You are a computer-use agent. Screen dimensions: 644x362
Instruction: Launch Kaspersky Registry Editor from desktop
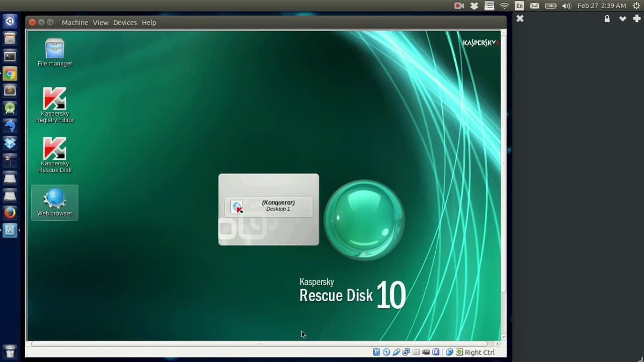[x=55, y=105]
